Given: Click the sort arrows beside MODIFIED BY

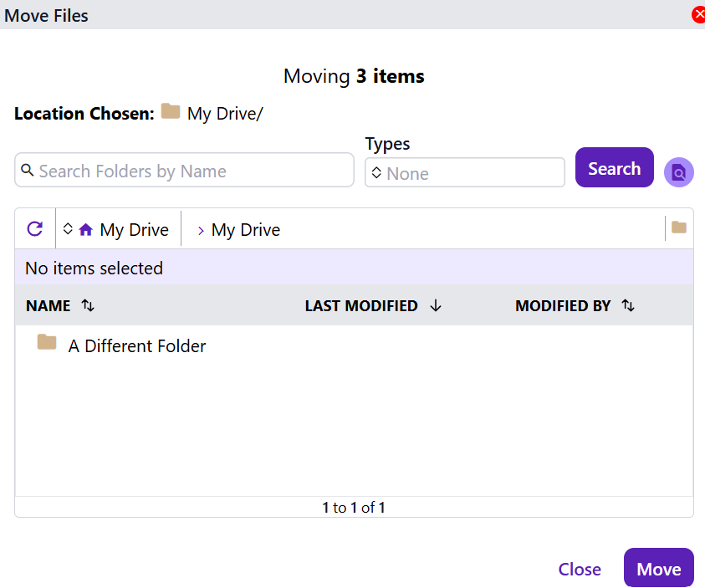Looking at the screenshot, I should [628, 306].
